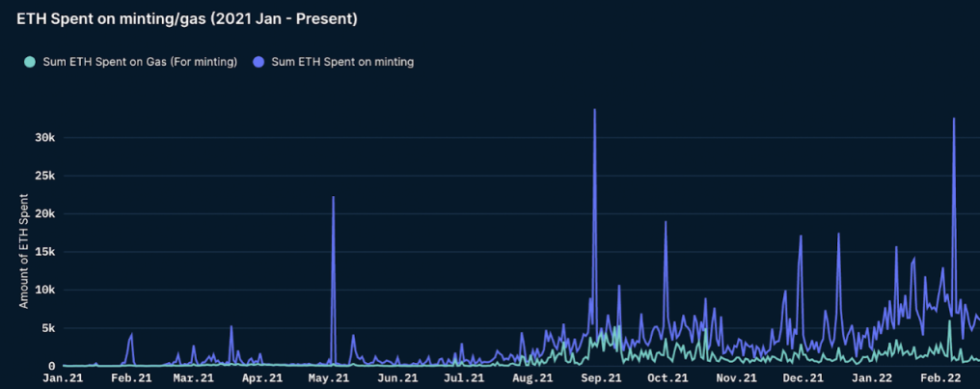Click the 'Amount of ETH Spent' y-axis title

coord(24,257)
